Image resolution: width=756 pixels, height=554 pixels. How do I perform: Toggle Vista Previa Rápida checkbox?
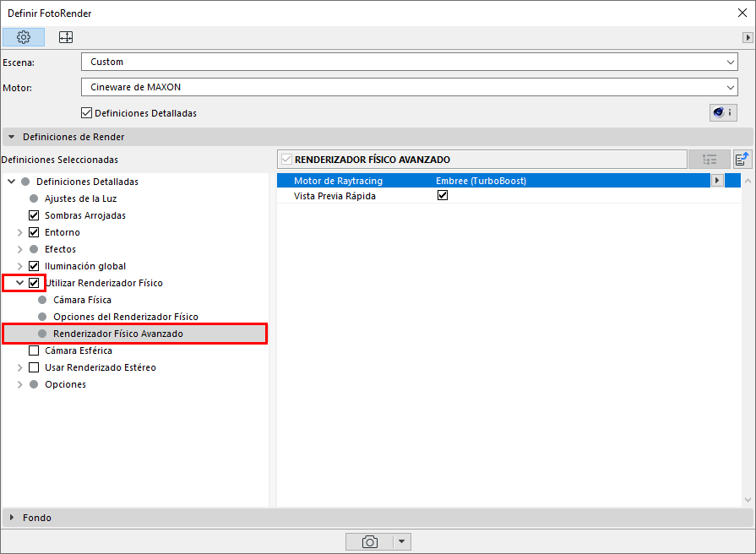click(x=442, y=195)
